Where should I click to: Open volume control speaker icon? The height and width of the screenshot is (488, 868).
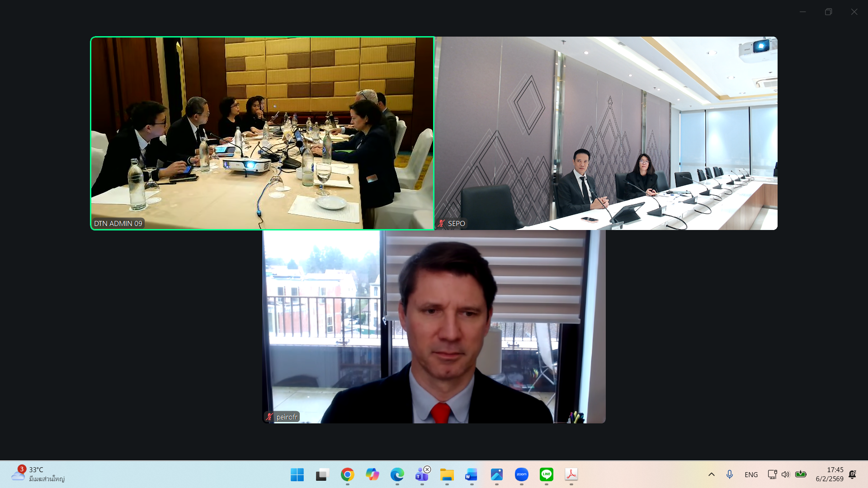[x=785, y=474]
